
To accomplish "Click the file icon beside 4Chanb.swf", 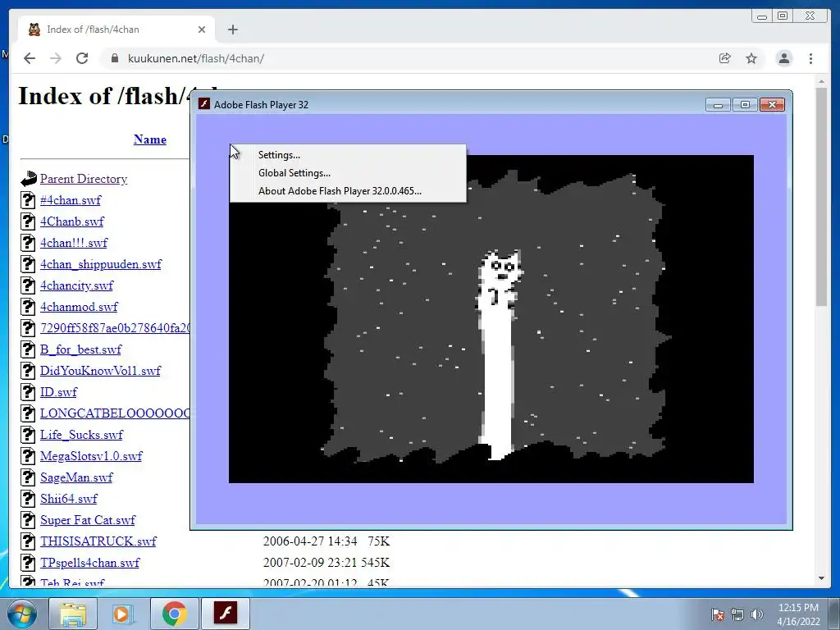I will coord(28,221).
